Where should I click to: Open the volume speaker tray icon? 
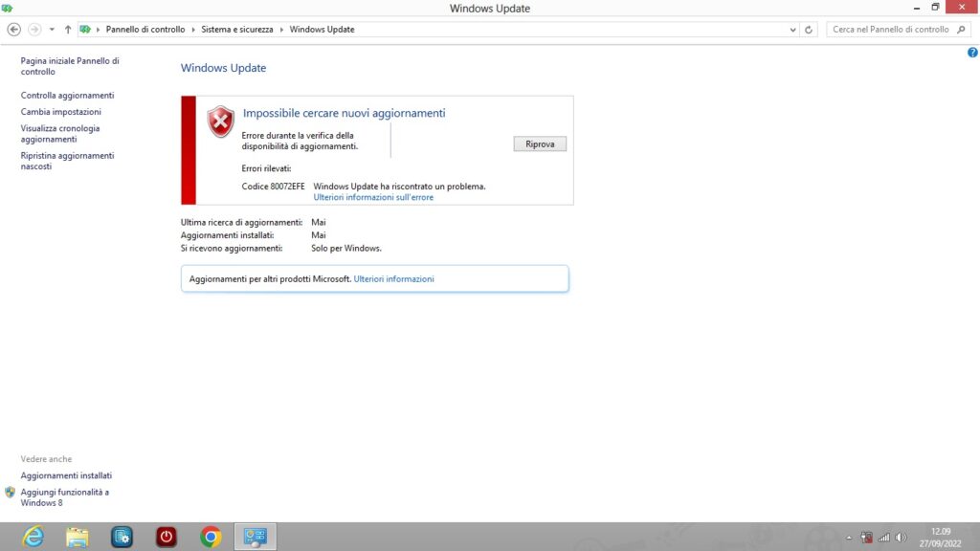(x=902, y=538)
